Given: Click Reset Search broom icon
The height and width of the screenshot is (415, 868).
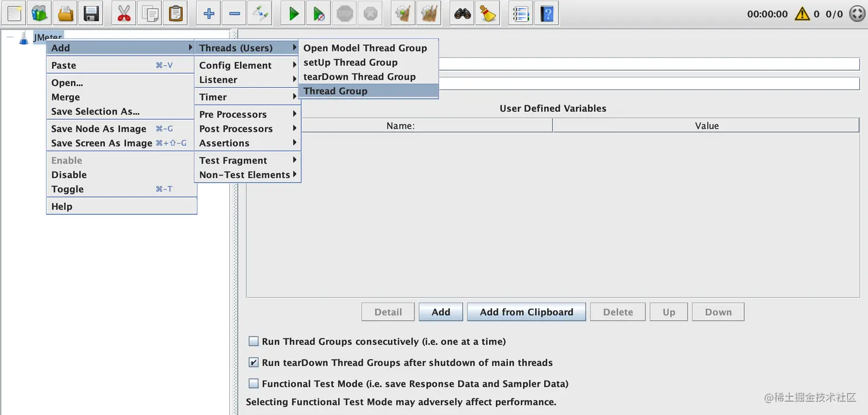Looking at the screenshot, I should tap(488, 13).
